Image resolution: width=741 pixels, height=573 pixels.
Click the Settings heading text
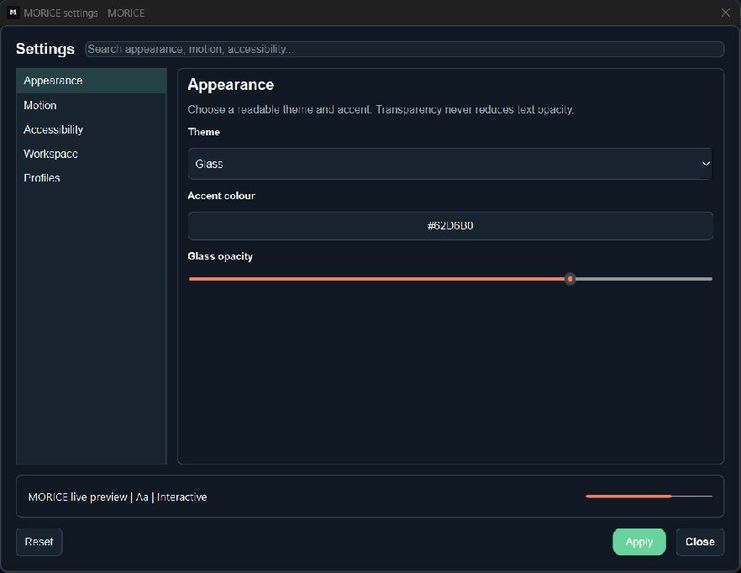45,49
